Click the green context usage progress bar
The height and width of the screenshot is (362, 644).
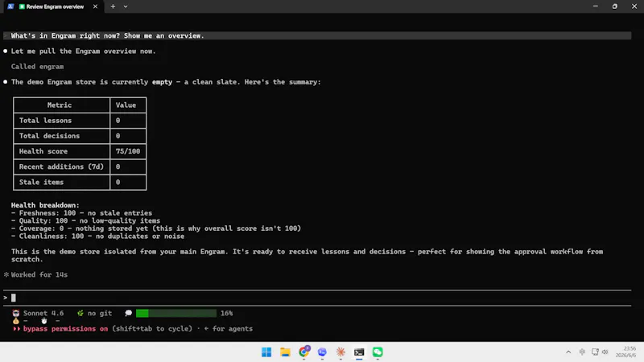(176, 313)
